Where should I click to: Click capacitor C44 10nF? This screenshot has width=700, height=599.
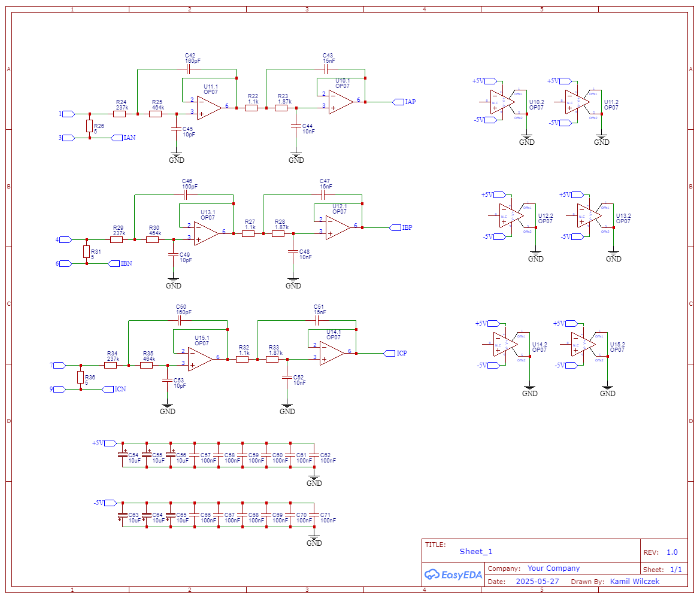[x=296, y=126]
